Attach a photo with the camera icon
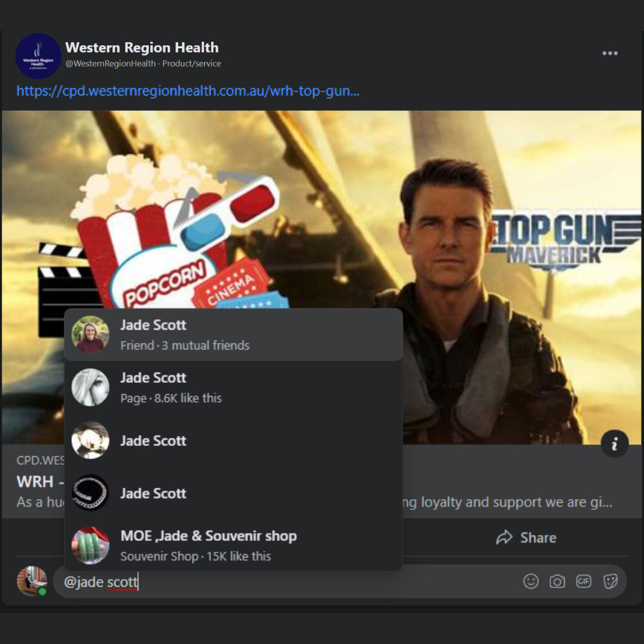Screen dimensions: 644x644 coord(557,581)
